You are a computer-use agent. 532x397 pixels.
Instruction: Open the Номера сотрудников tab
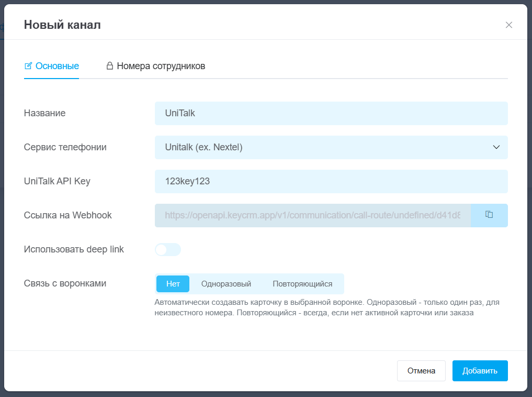point(161,66)
